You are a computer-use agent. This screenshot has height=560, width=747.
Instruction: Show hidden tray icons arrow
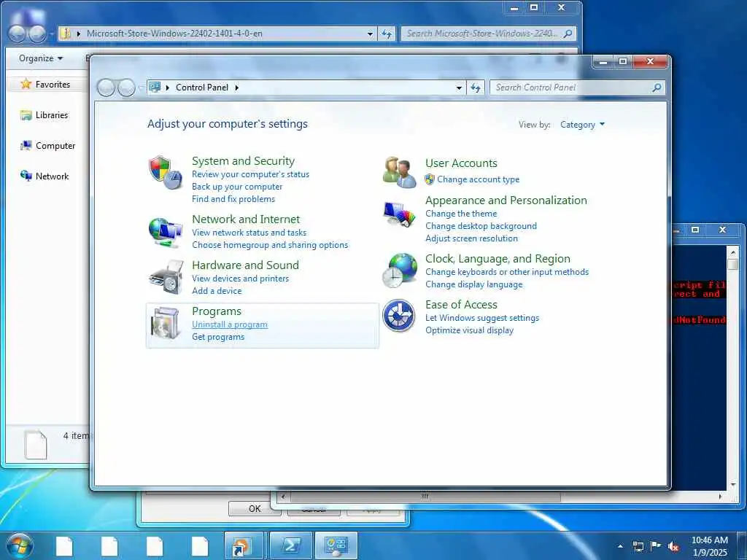pyautogui.click(x=620, y=546)
